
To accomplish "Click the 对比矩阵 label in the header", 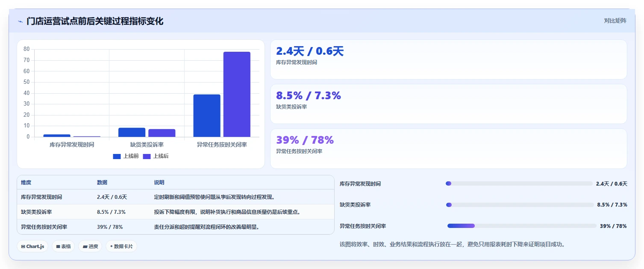I will coord(615,21).
